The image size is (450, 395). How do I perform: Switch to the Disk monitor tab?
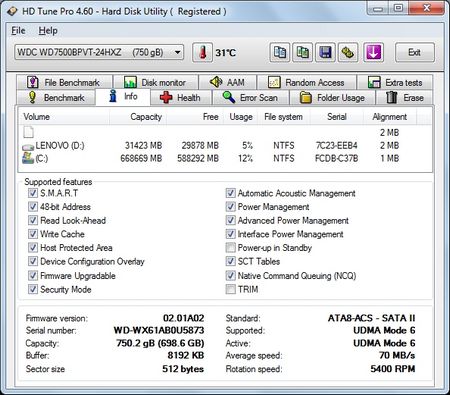click(x=155, y=82)
